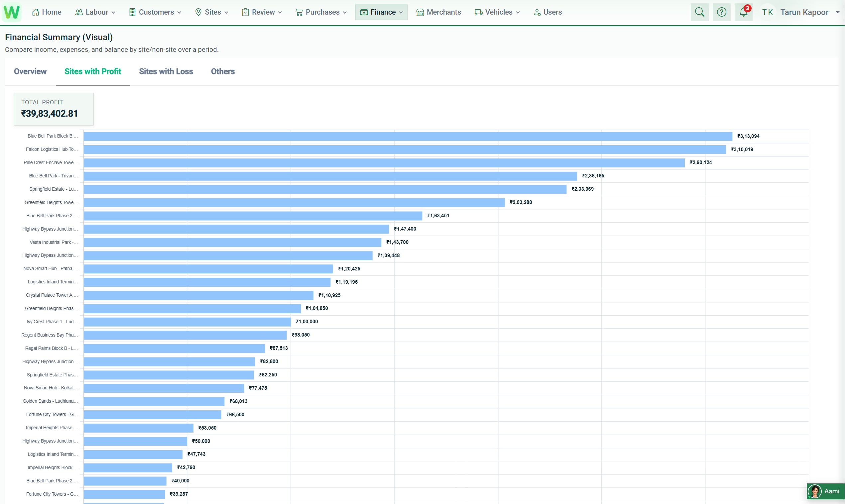Viewport: 845px width, 504px height.
Task: Click the Falcon Logistics Hub bar
Action: coord(405,150)
